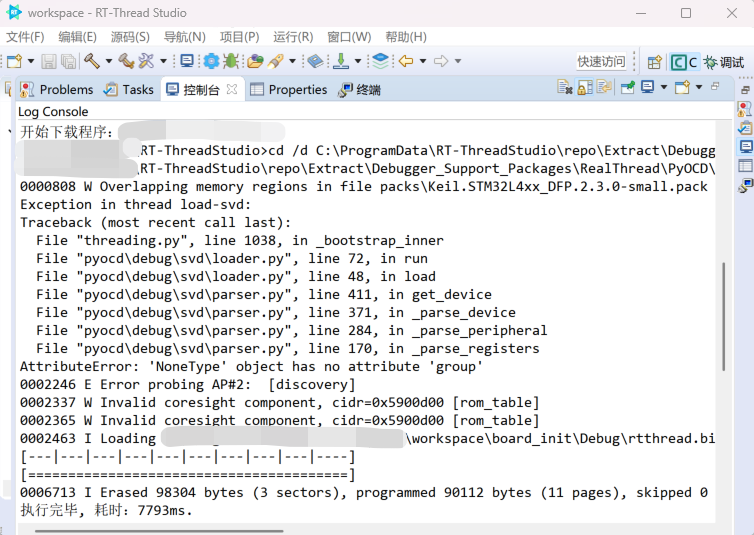The height and width of the screenshot is (535, 754).
Task: Switch to the 终端 terminal tab
Action: [x=359, y=89]
